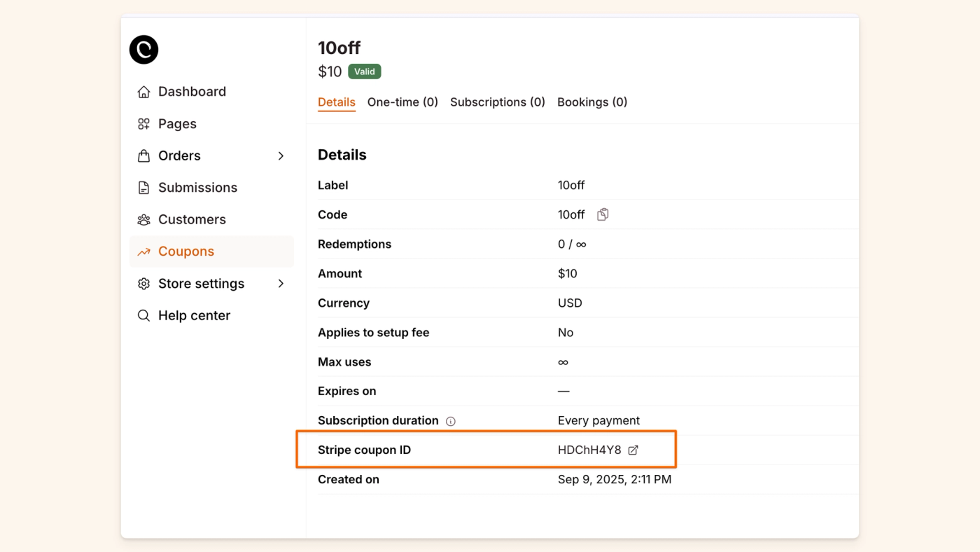The height and width of the screenshot is (552, 980).
Task: Click the circular app logo above the sidebar
Action: (143, 49)
